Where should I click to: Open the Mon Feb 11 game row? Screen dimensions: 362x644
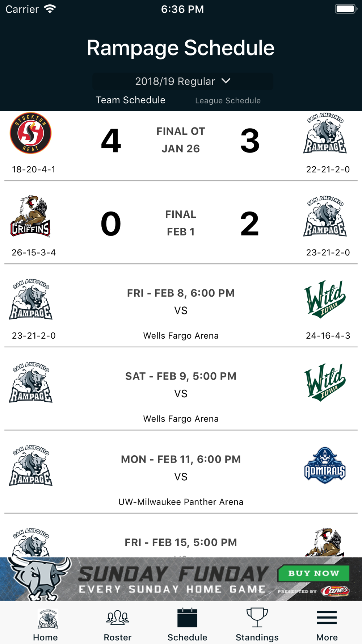pos(181,472)
